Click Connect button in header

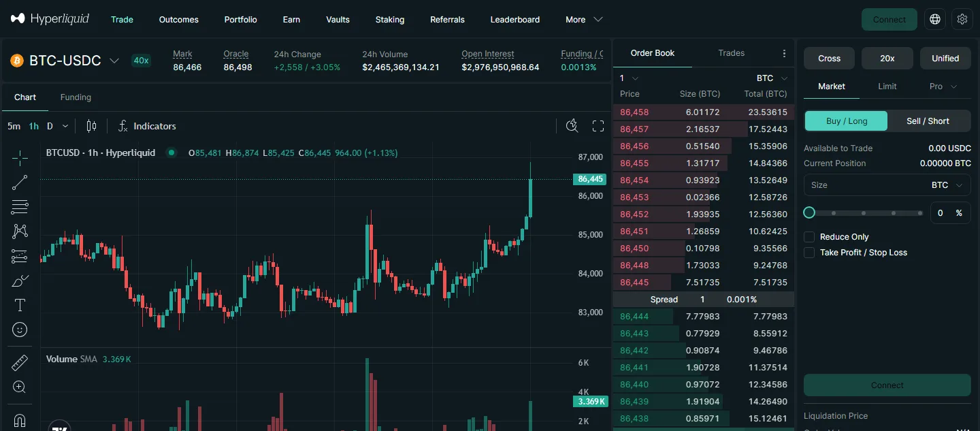[x=889, y=19]
